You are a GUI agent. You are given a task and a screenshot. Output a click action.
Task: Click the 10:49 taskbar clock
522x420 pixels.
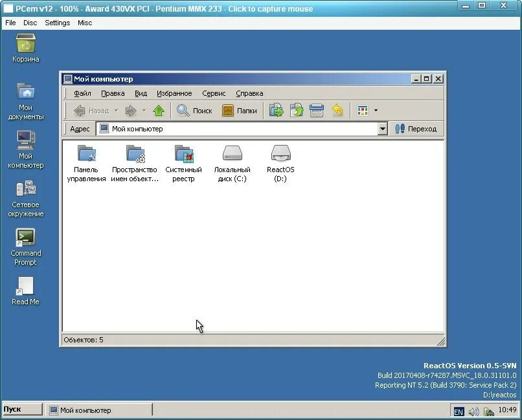tap(507, 410)
